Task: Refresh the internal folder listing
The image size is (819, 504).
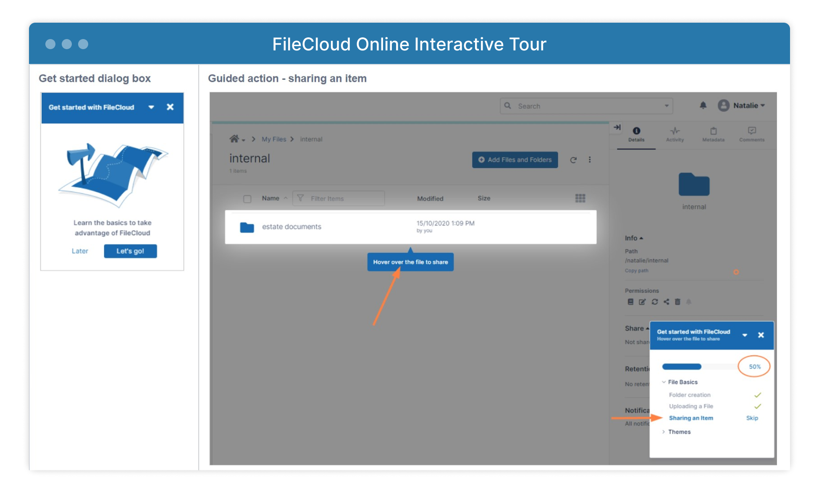Action: 573,160
